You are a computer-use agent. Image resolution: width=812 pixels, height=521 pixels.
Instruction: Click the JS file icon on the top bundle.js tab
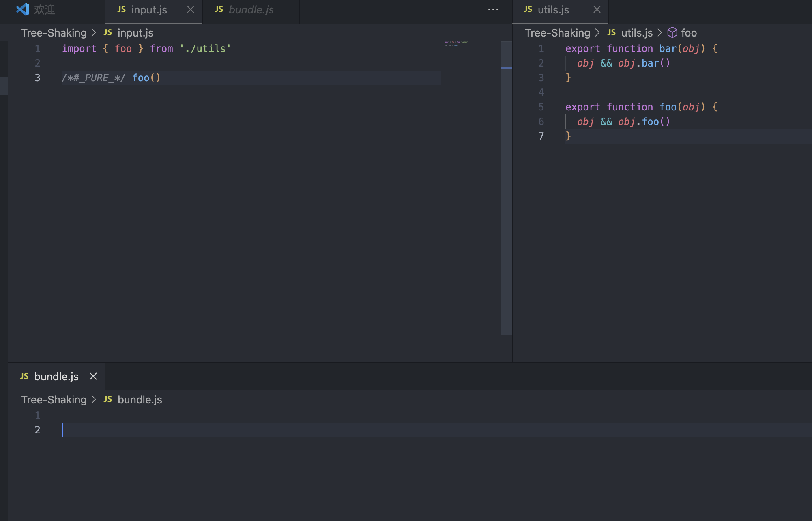pos(219,9)
